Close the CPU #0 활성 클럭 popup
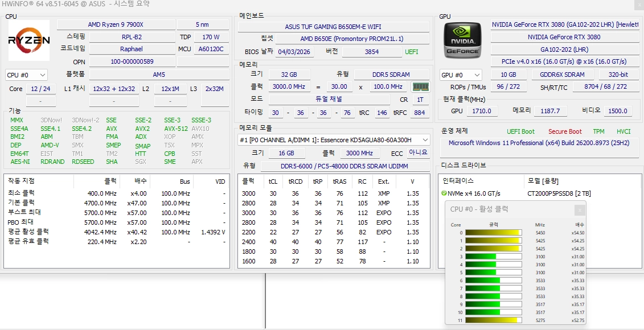This screenshot has height=330, width=644. tap(580, 210)
